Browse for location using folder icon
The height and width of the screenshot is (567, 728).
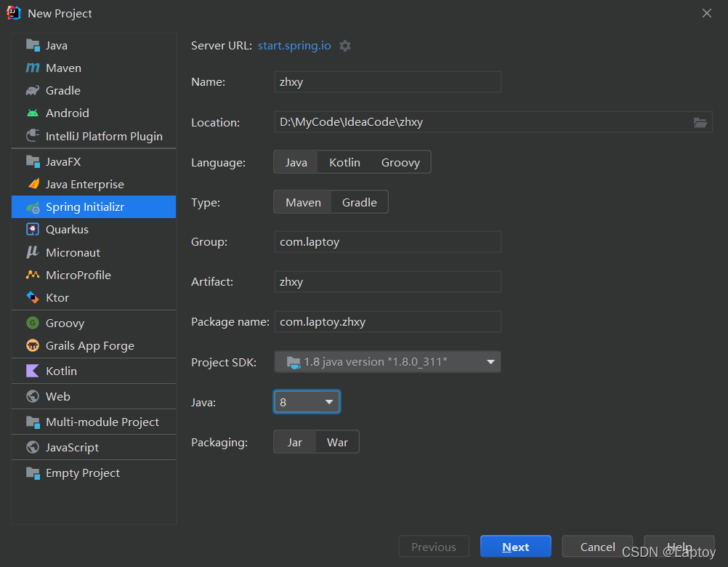tap(700, 122)
